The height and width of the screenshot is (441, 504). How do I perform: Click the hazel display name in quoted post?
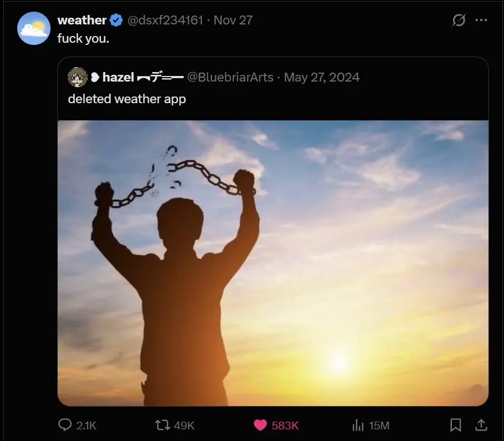point(118,78)
